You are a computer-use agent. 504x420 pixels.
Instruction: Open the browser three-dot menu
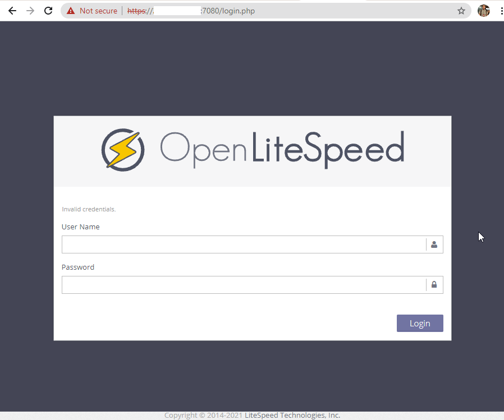tap(501, 11)
